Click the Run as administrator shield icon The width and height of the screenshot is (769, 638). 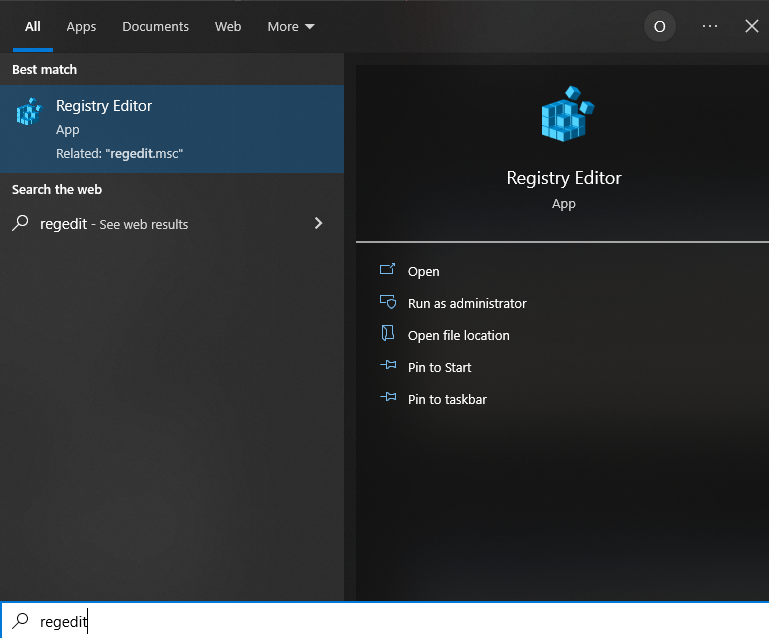coord(388,303)
